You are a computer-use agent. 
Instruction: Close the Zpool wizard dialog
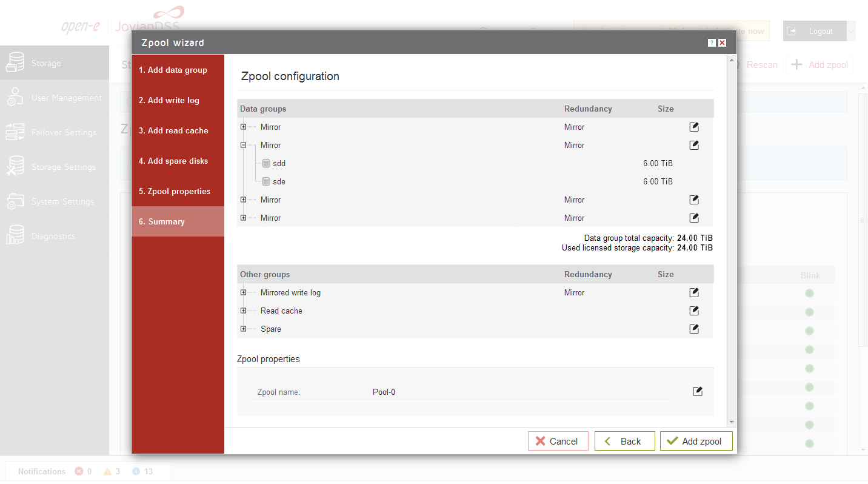(x=722, y=43)
